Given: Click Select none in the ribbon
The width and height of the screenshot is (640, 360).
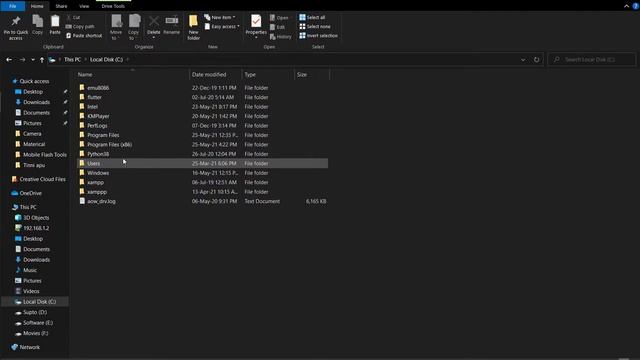Looking at the screenshot, I should pyautogui.click(x=315, y=27).
